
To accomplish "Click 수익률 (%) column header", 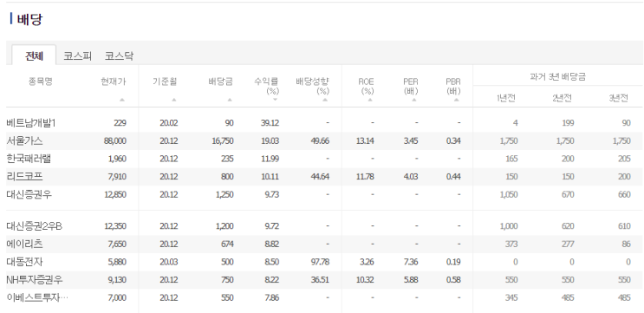I will (267, 86).
